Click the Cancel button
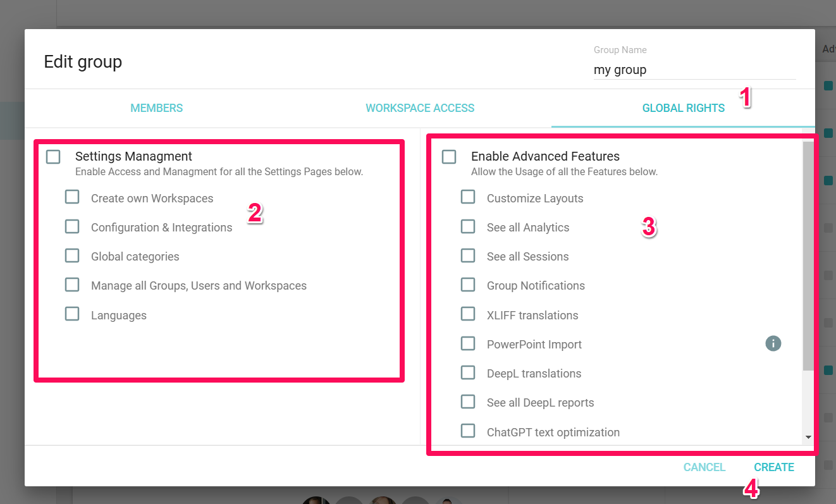The width and height of the screenshot is (836, 504). coord(704,467)
